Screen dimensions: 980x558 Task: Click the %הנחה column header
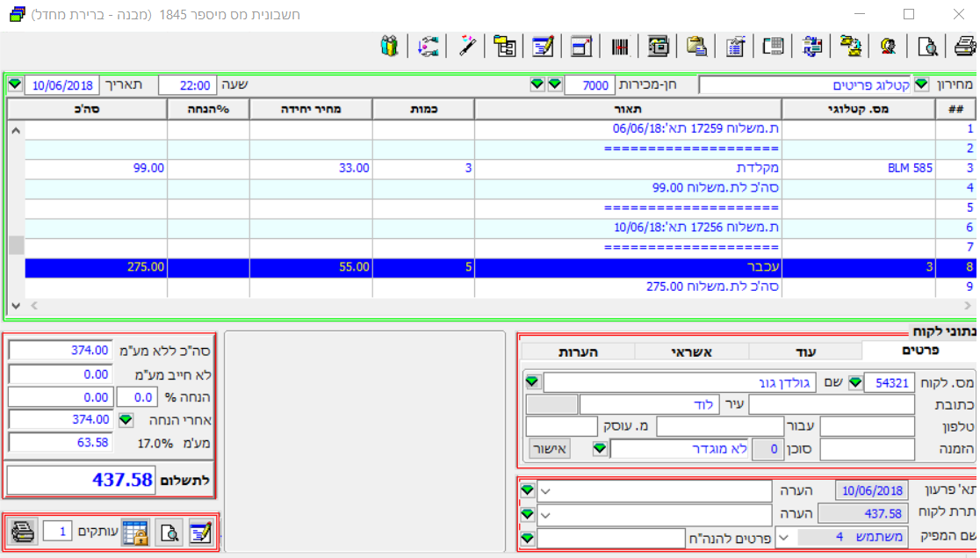pyautogui.click(x=208, y=110)
